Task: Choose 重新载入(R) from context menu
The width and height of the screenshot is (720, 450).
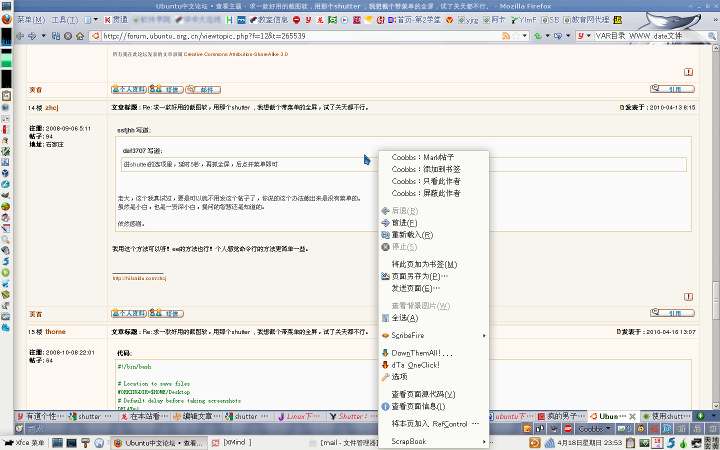Action: click(x=433, y=235)
